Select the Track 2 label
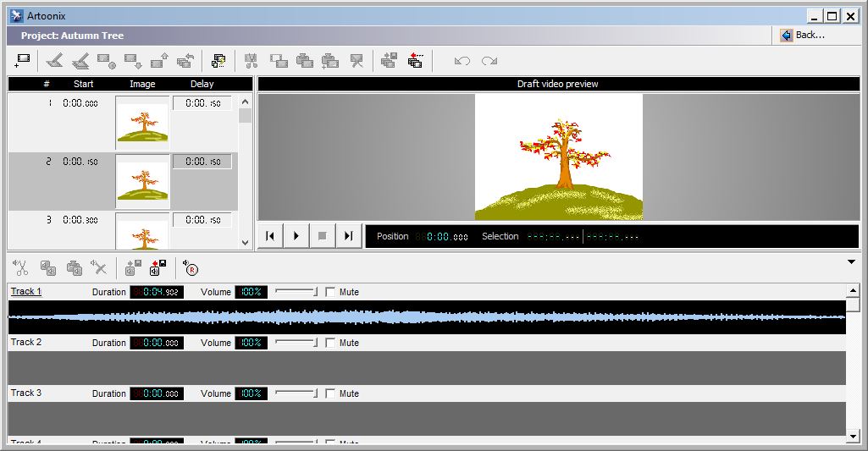 (x=26, y=342)
